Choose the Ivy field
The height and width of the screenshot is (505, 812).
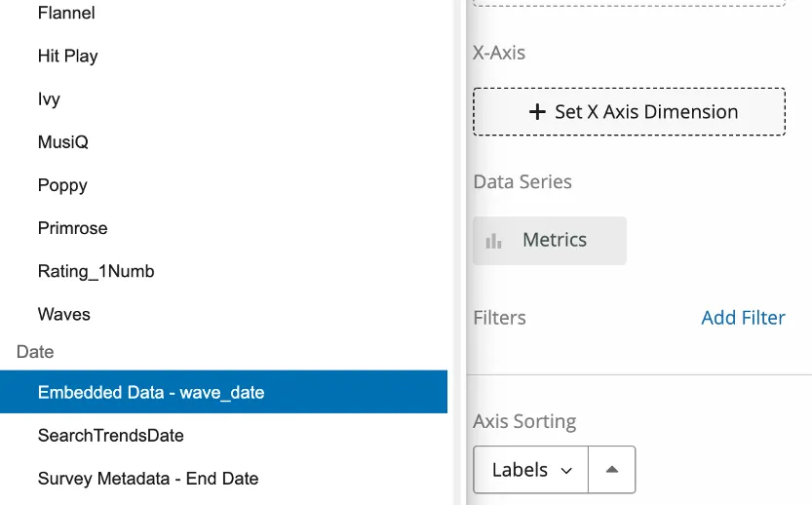coord(49,99)
